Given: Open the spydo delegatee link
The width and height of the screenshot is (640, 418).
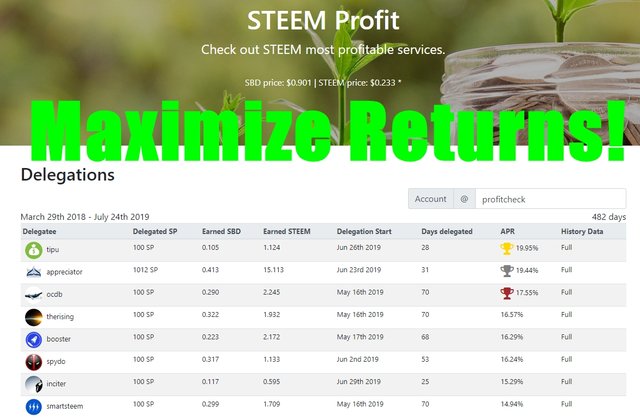Looking at the screenshot, I should [56, 362].
